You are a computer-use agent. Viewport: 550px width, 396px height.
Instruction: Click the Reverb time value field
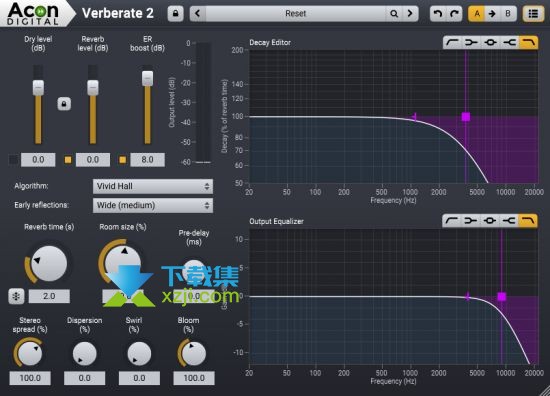click(x=49, y=296)
